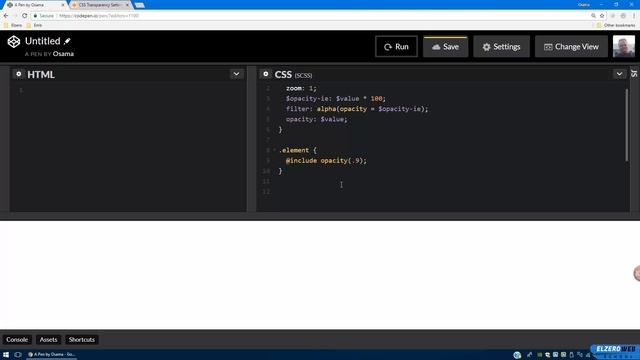This screenshot has height=360, width=640.
Task: Save the pen
Action: [445, 47]
